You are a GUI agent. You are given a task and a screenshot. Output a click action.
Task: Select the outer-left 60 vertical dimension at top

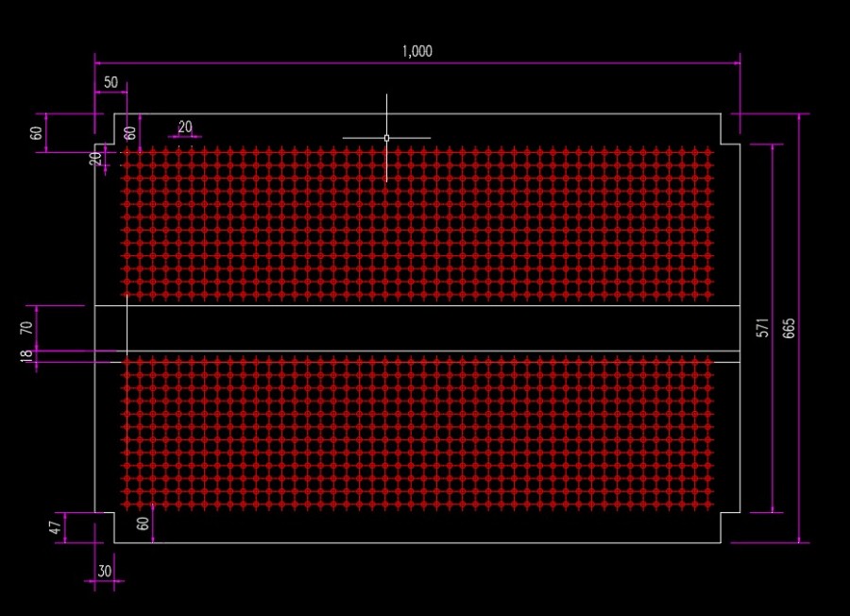click(x=36, y=133)
